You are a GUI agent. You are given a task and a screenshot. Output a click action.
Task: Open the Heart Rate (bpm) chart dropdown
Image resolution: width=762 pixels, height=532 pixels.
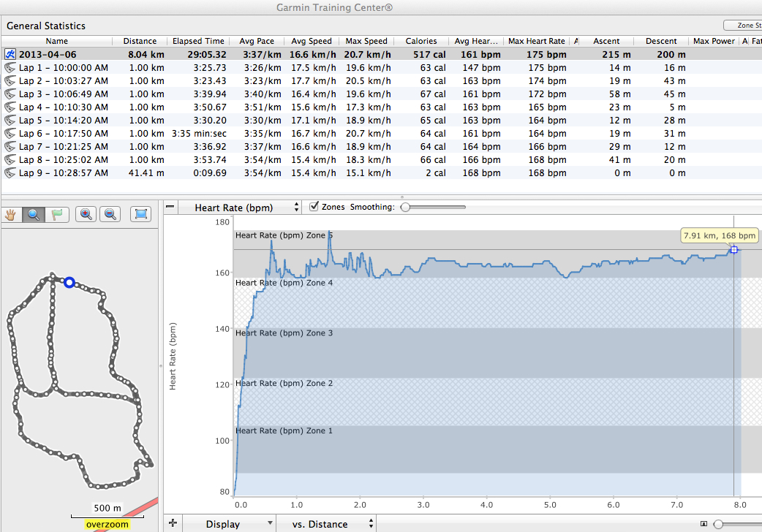tap(241, 207)
